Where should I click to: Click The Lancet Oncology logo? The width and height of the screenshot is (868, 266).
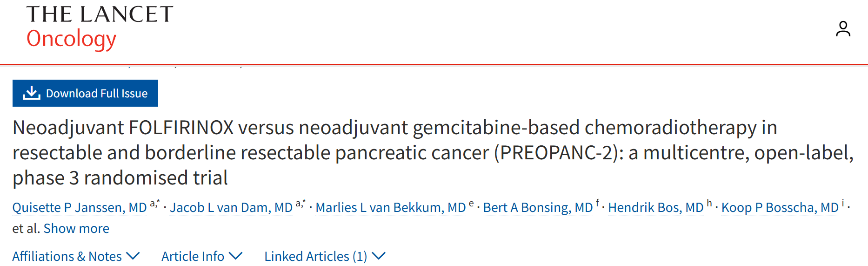[x=100, y=27]
